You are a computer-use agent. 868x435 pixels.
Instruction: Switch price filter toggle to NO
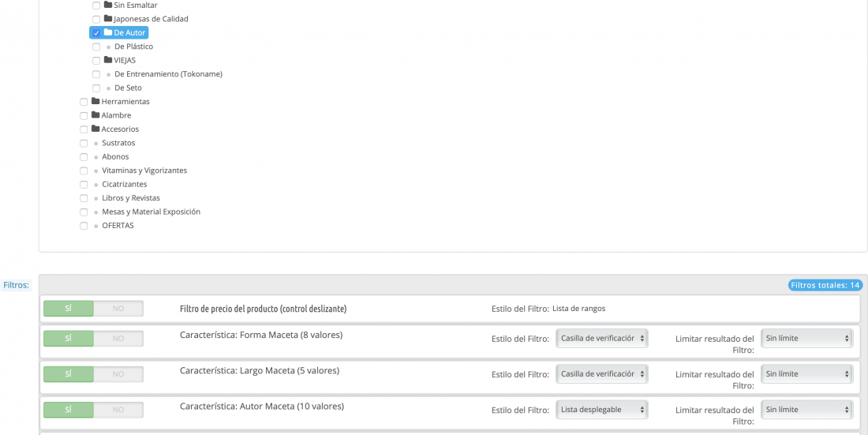tap(118, 309)
